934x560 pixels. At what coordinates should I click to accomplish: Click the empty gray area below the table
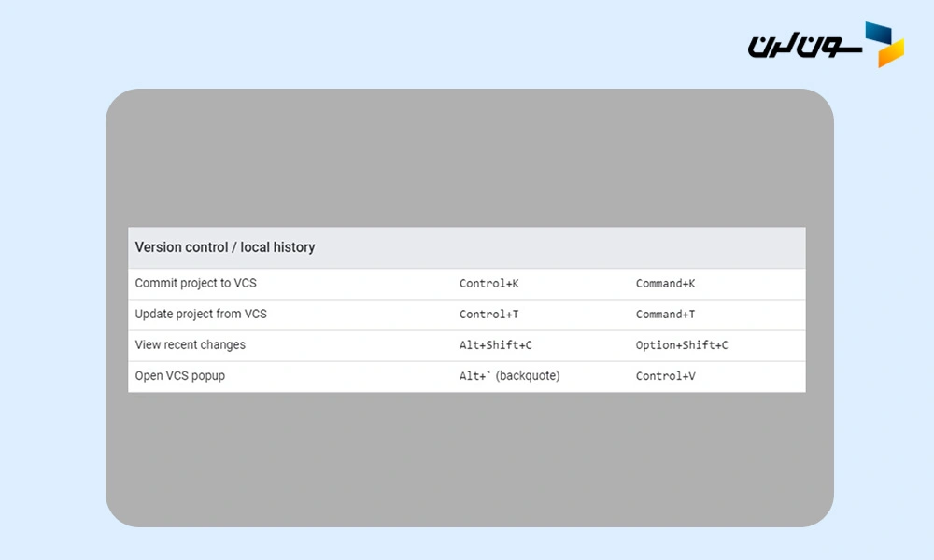(x=467, y=457)
